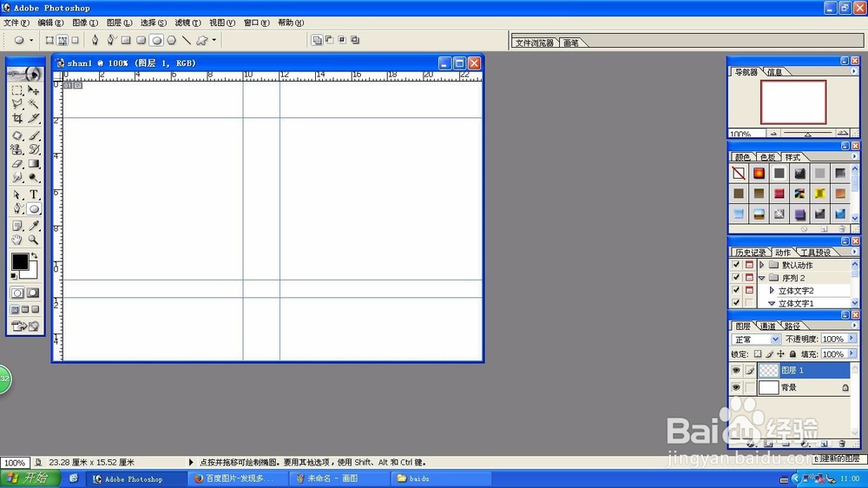868x488 pixels.
Task: Switch to the 路径 tab
Action: click(792, 326)
